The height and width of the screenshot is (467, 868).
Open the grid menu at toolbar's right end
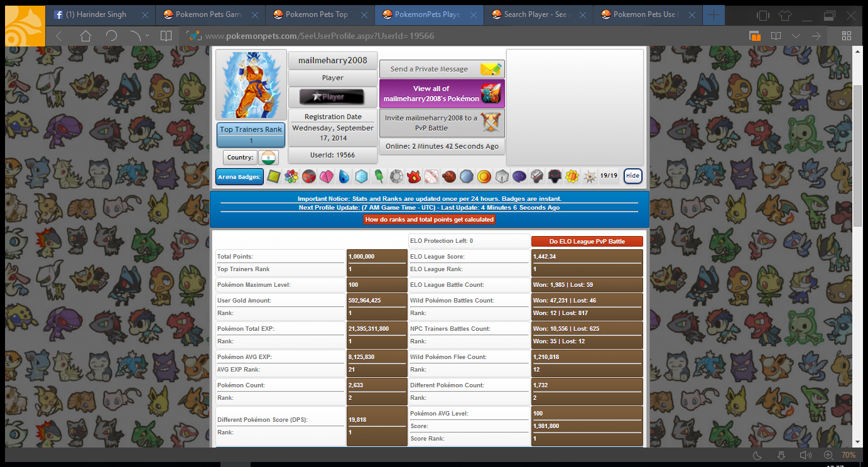point(846,36)
